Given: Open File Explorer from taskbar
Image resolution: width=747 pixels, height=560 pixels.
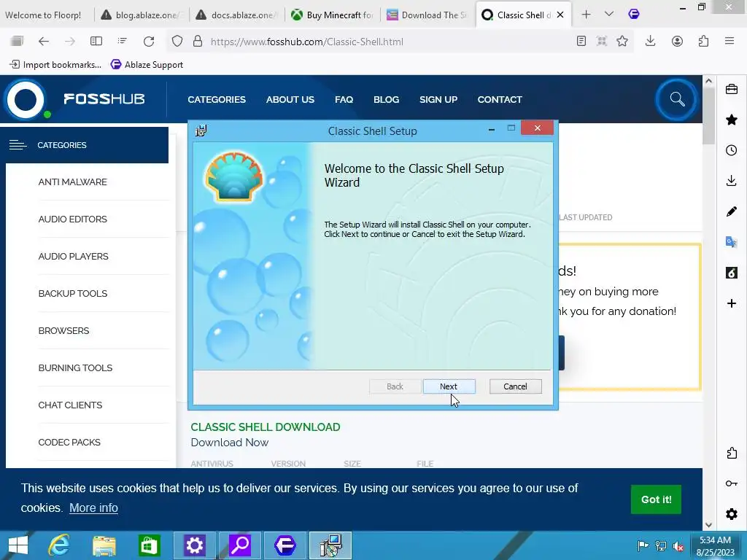Looking at the screenshot, I should (x=104, y=545).
